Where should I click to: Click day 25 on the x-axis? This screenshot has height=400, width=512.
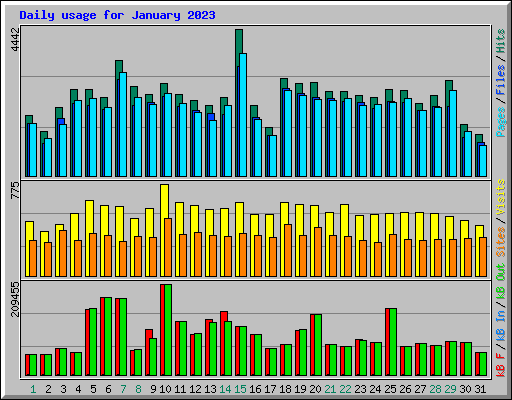(x=390, y=389)
